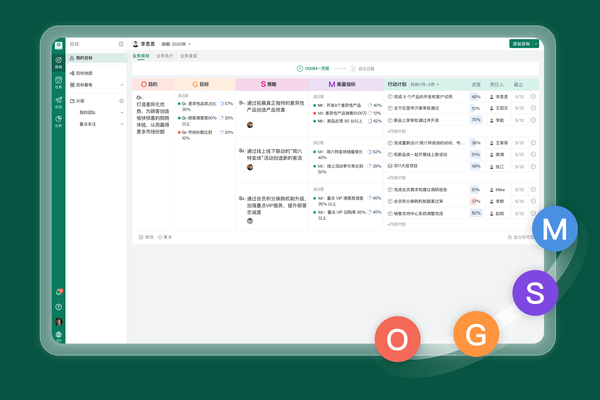Screen dimensions: 600x400
Task: Click the globe language icon
Action: pos(59,336)
